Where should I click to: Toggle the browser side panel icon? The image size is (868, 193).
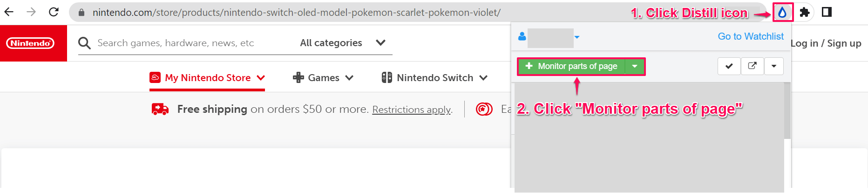click(827, 12)
